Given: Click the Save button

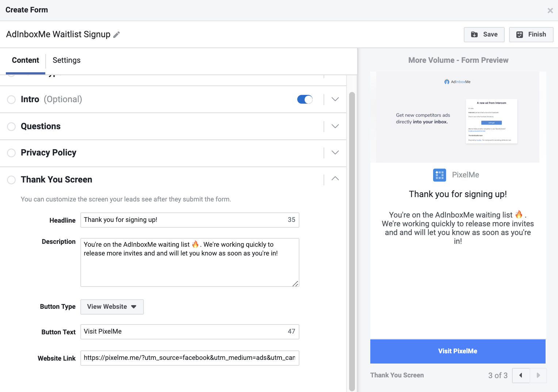Looking at the screenshot, I should click(484, 35).
